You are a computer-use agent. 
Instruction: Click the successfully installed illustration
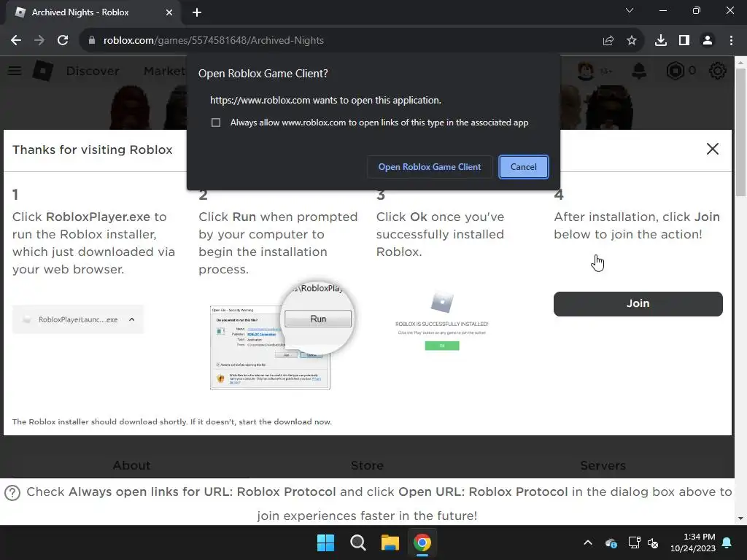tap(442, 322)
